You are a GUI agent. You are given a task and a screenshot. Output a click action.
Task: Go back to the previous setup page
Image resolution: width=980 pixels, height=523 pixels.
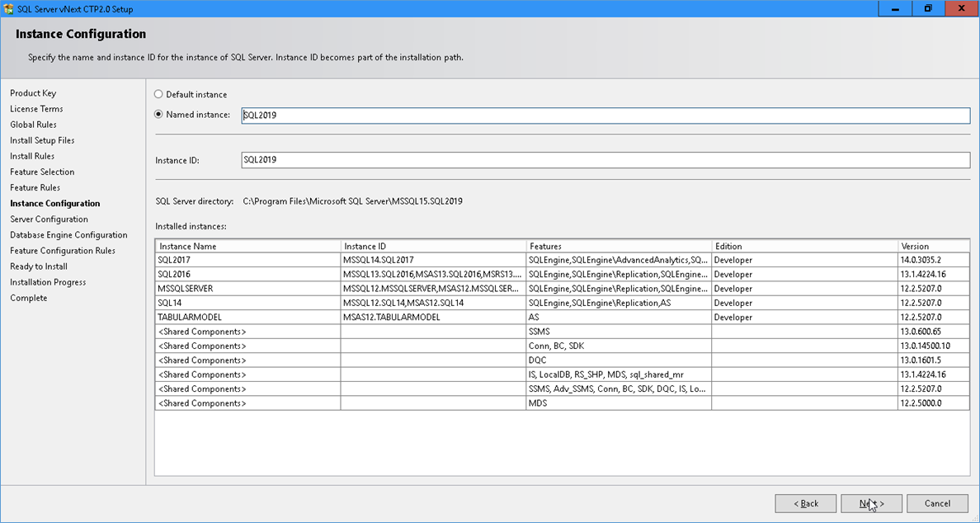806,504
